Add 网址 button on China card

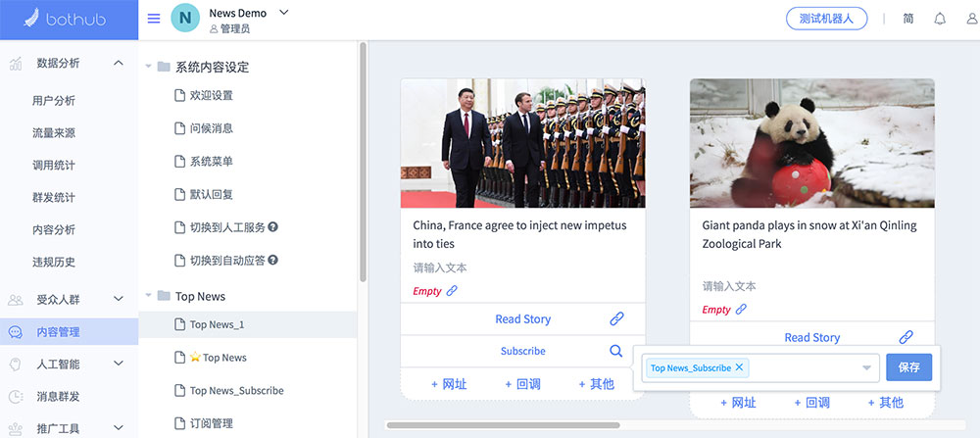(449, 384)
